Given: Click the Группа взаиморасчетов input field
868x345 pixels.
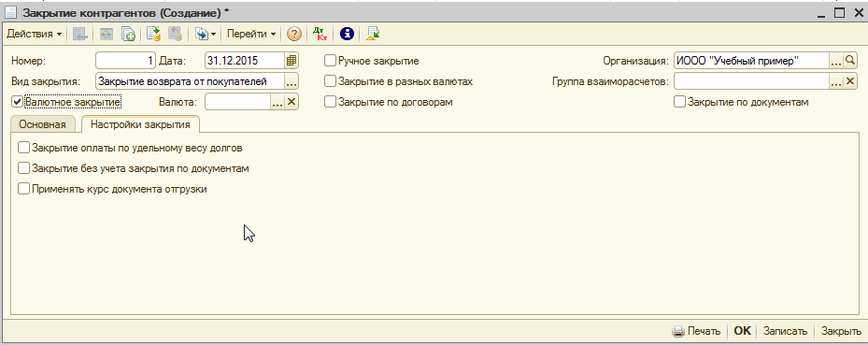Looking at the screenshot, I should [751, 81].
